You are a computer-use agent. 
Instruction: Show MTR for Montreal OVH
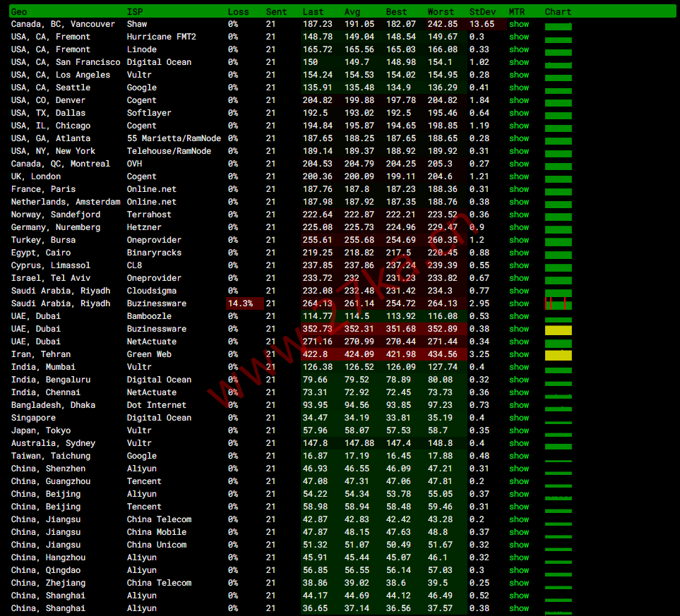click(519, 164)
